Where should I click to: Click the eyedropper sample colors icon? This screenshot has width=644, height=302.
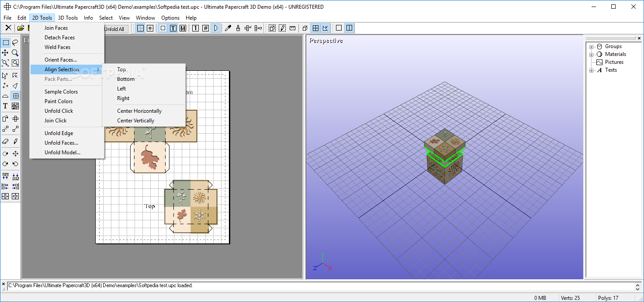[x=228, y=28]
